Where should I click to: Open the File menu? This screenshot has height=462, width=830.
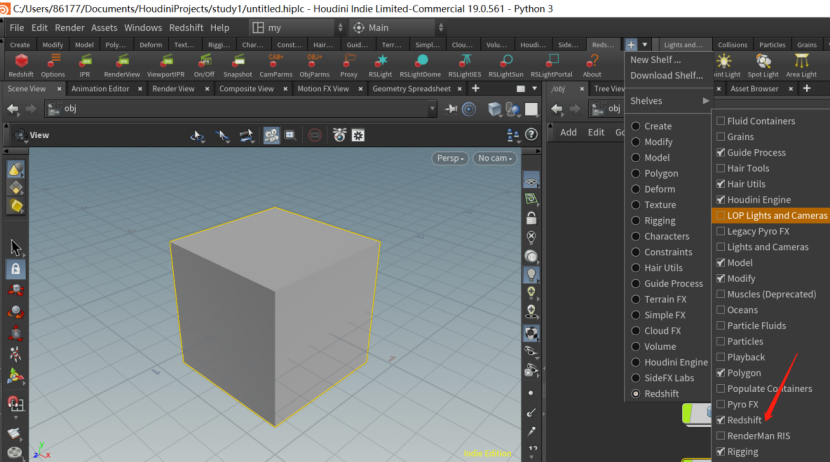click(16, 28)
